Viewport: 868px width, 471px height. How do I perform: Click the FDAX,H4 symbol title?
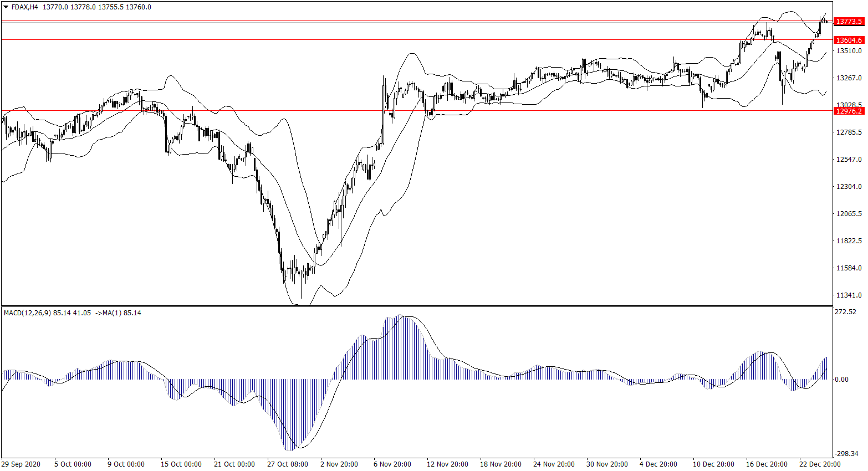[x=24, y=7]
